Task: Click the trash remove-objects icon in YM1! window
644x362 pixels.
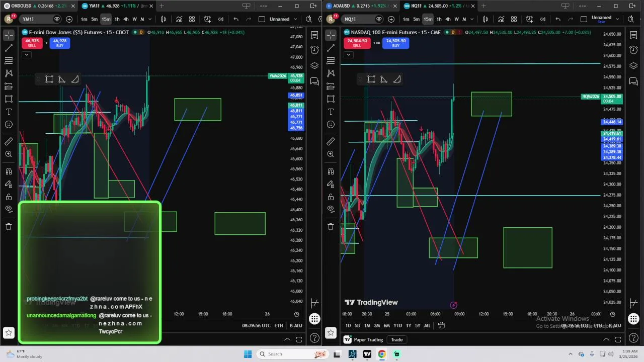Action: pos(9,227)
